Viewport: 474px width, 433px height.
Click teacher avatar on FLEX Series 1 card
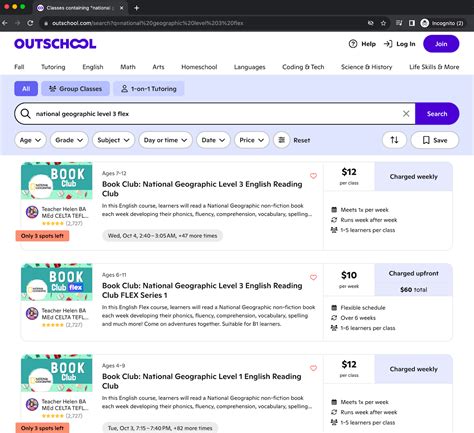32,314
